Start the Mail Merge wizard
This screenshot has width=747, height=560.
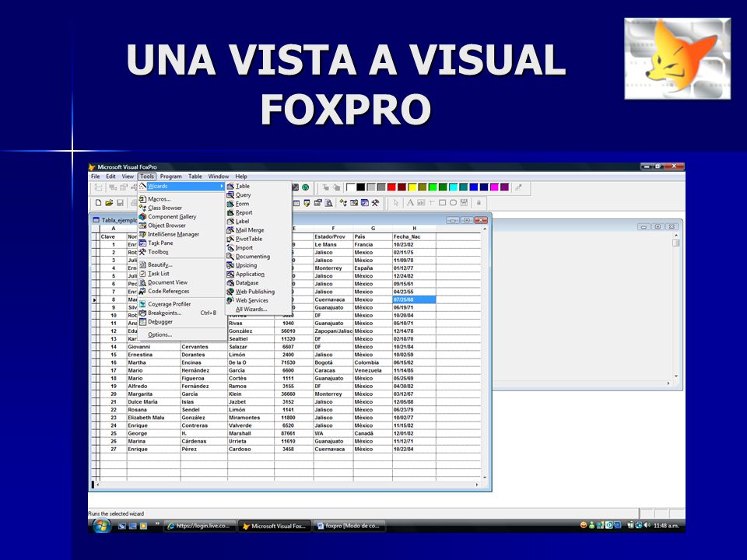[x=258, y=230]
